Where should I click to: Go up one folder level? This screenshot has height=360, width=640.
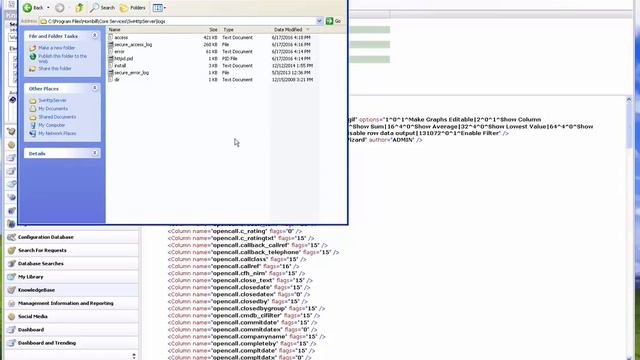tap(80, 8)
